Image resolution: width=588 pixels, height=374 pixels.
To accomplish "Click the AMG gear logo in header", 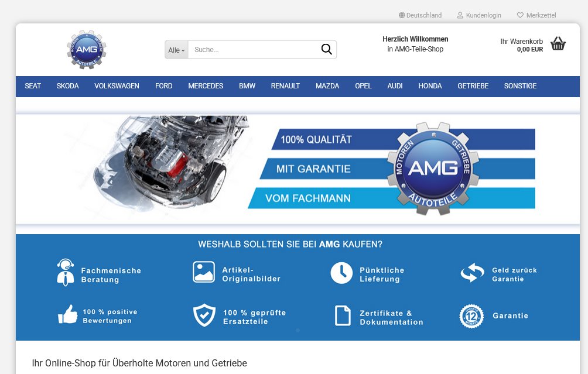I will pos(87,50).
